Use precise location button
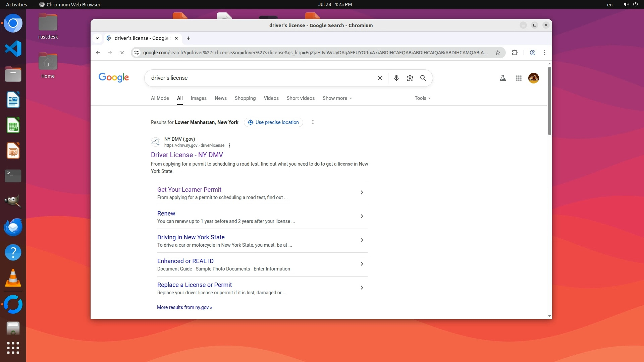This screenshot has width=644, height=362. pos(273,122)
